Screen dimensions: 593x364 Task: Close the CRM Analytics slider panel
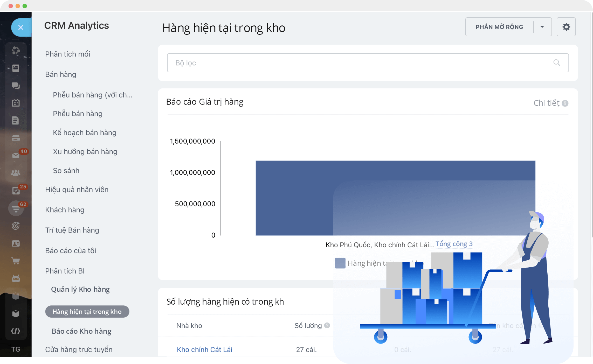tap(21, 27)
